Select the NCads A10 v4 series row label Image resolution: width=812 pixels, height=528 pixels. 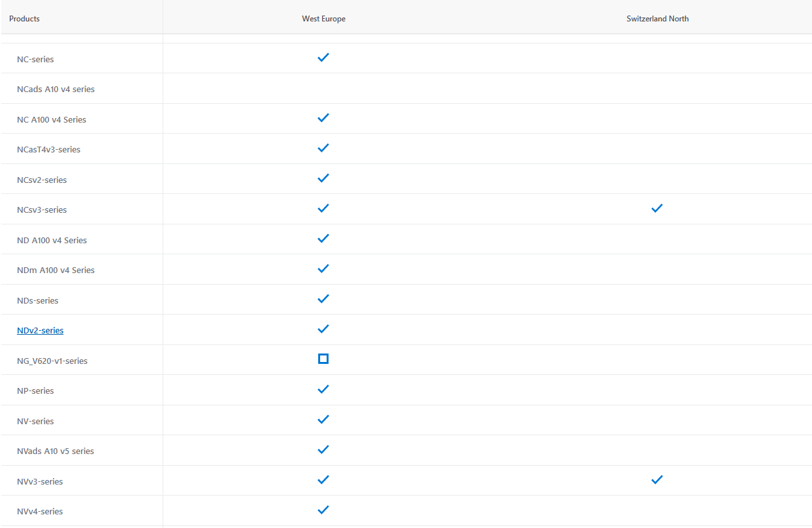56,89
